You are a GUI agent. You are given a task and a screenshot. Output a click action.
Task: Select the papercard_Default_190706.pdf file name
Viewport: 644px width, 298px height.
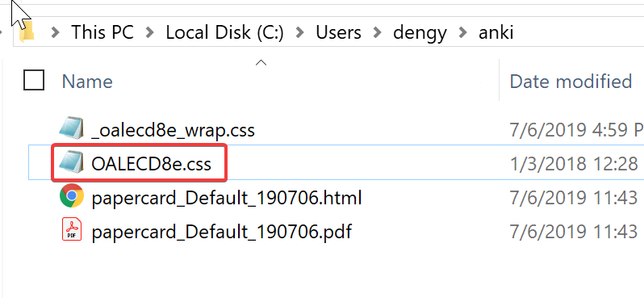[221, 232]
